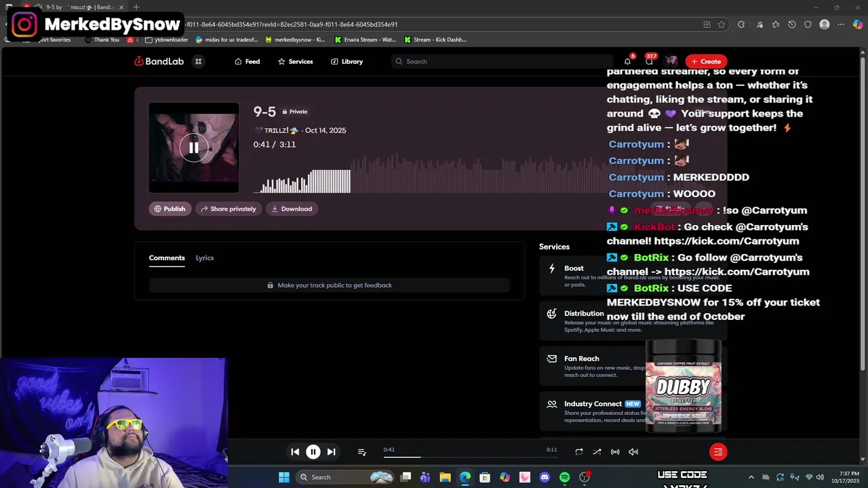Toggle shuffle in the player
Screen dimensions: 868x488
point(597,452)
